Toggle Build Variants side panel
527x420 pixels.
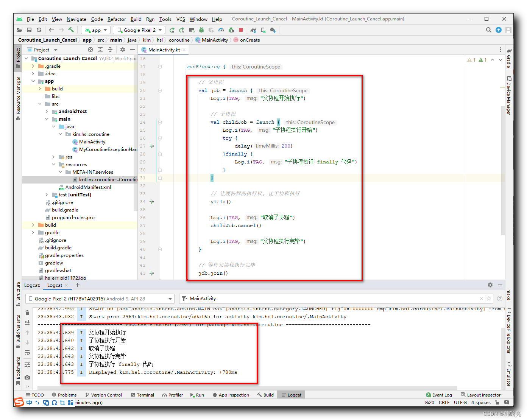point(18,331)
